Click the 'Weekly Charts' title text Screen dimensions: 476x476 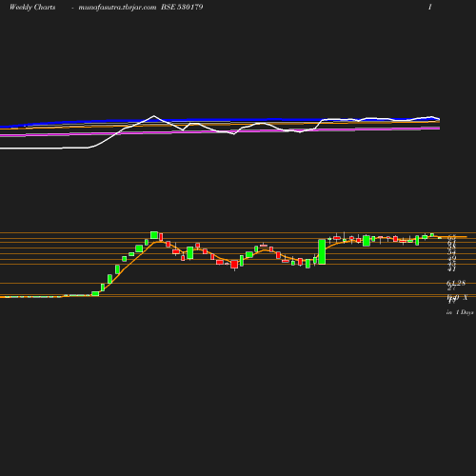pos(32,7)
